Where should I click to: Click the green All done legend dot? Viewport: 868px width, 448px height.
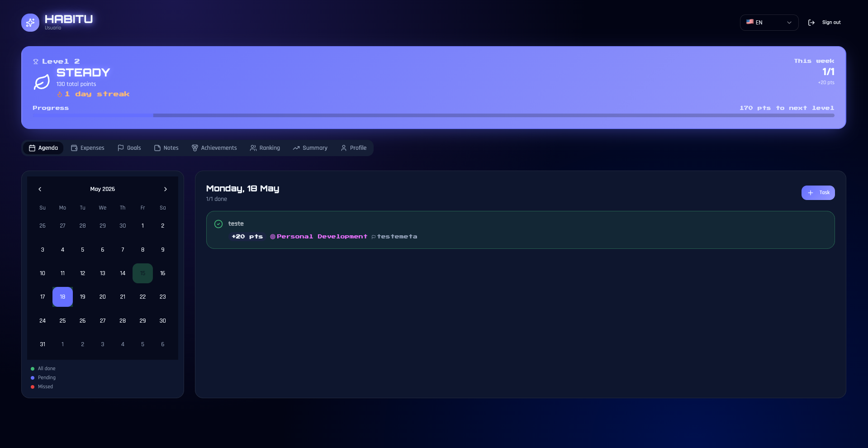33,369
